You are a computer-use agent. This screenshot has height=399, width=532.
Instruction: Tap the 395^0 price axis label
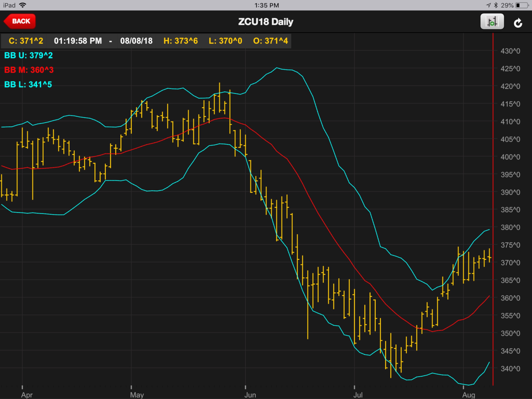pos(510,175)
